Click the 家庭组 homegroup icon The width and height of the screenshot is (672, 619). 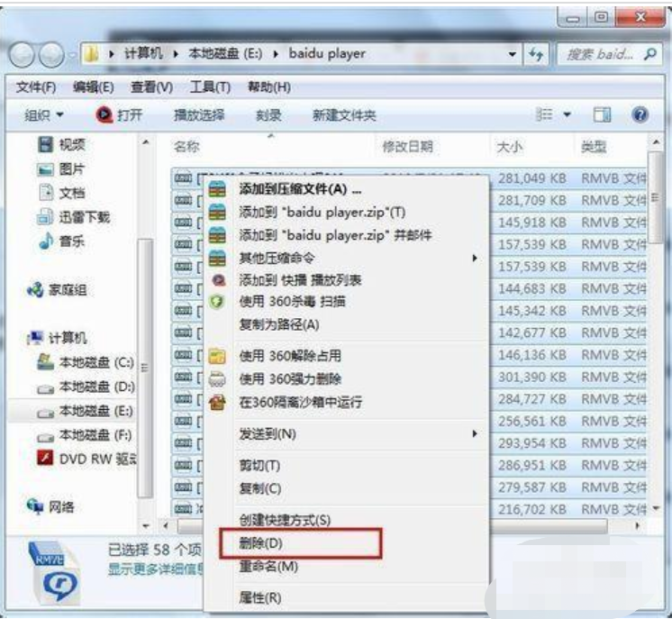(35, 290)
